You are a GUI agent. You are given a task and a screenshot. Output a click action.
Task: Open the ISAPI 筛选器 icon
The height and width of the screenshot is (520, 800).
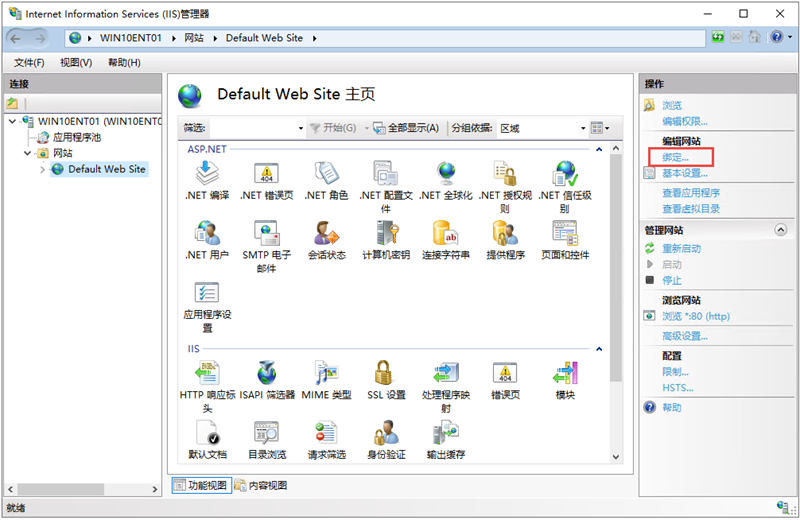[266, 373]
